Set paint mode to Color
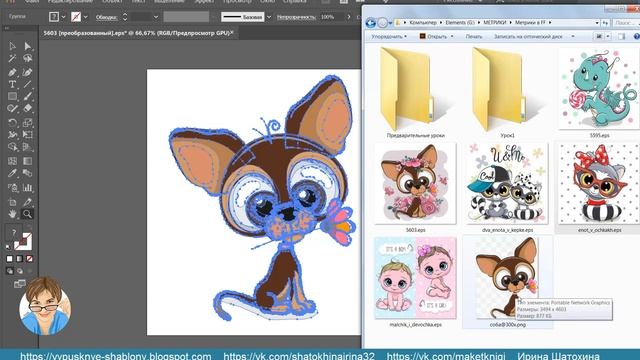 10,259
